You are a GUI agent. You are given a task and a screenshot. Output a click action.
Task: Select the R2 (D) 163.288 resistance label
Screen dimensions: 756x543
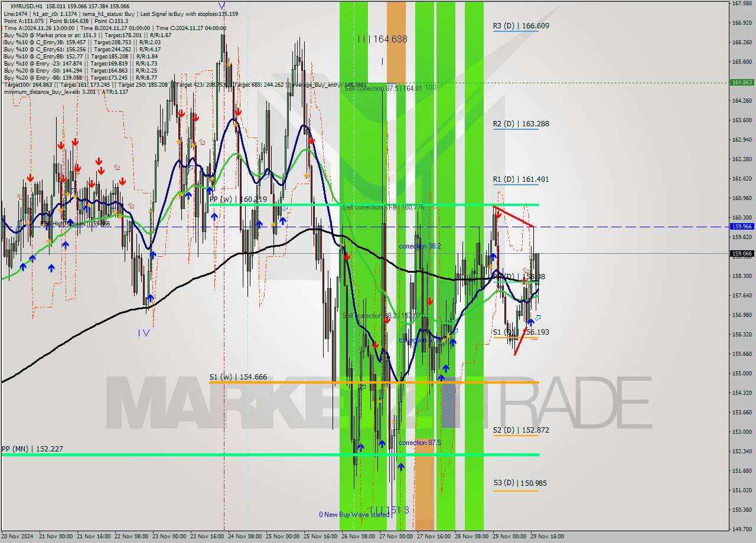[522, 124]
